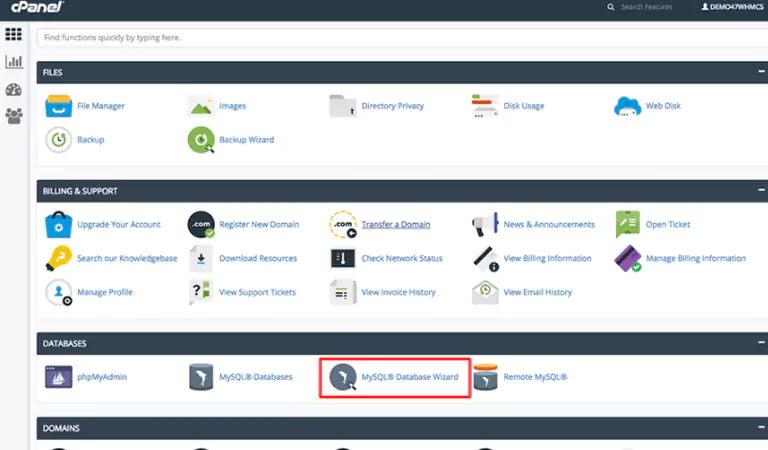Open the MySQL Databases icon
This screenshot has width=768, height=450.
pyautogui.click(x=201, y=377)
